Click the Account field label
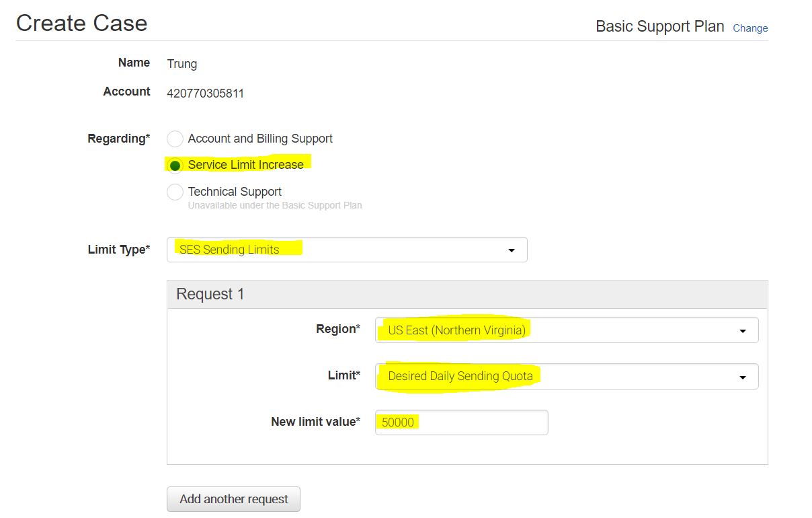 (126, 91)
